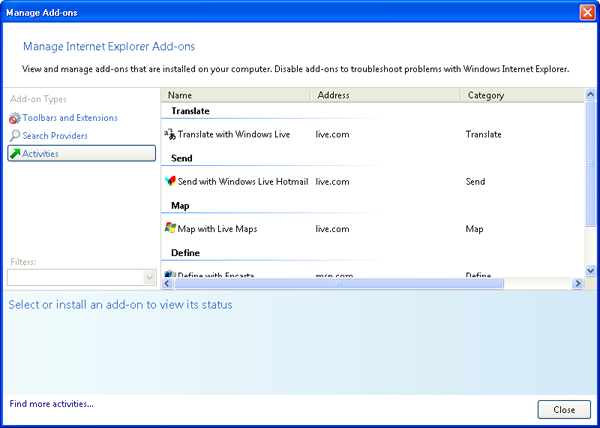Click horizontal scrollbar left arrow
Viewport: 600px width, 428px height.
[x=167, y=283]
